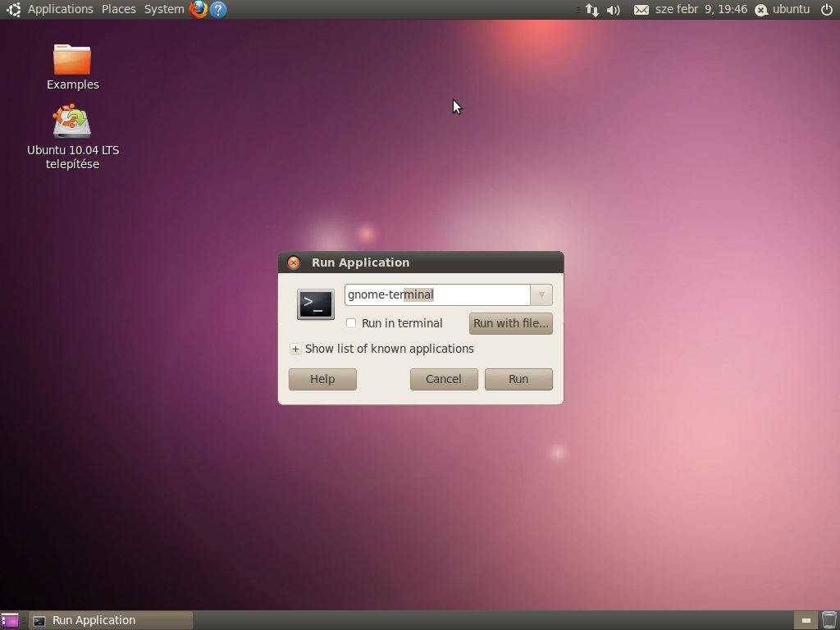Image resolution: width=840 pixels, height=630 pixels.
Task: Click the Ubuntu logo in top panel
Action: 13,9
